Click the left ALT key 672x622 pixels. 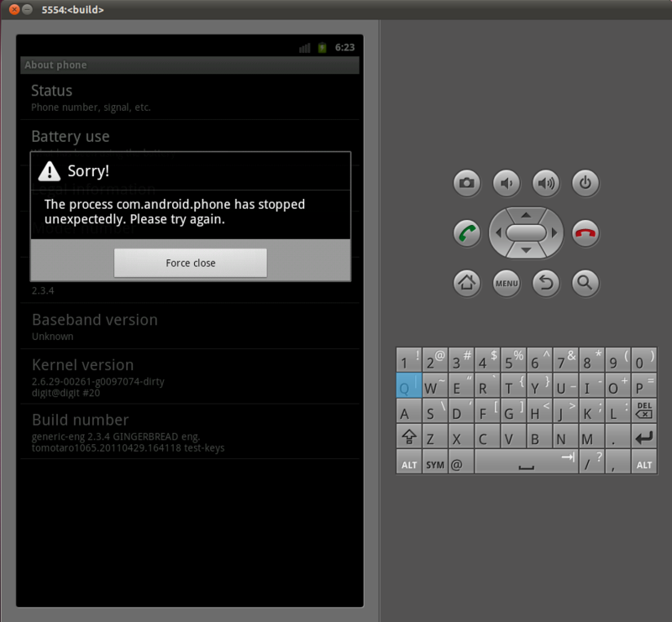[x=409, y=462]
